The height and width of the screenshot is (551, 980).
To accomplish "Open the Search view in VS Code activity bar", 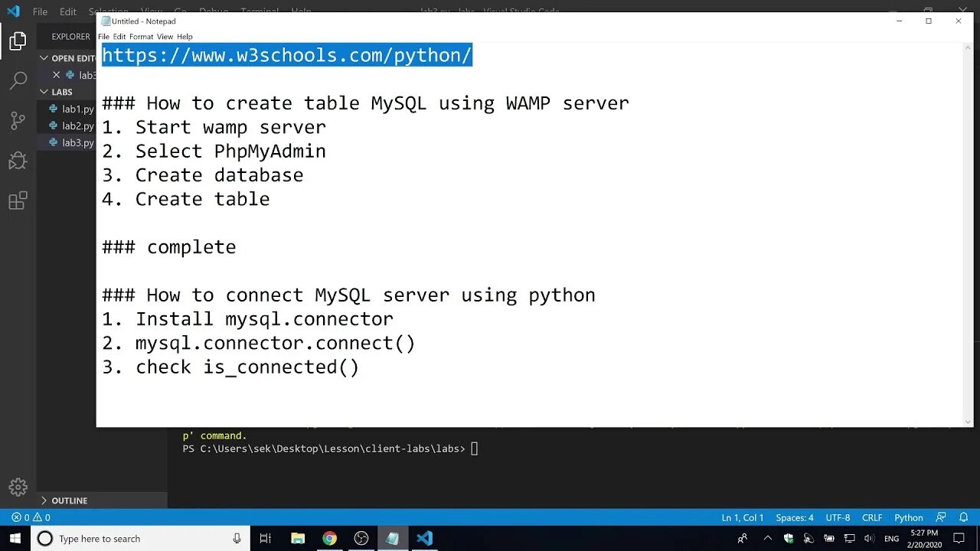I will pyautogui.click(x=18, y=80).
